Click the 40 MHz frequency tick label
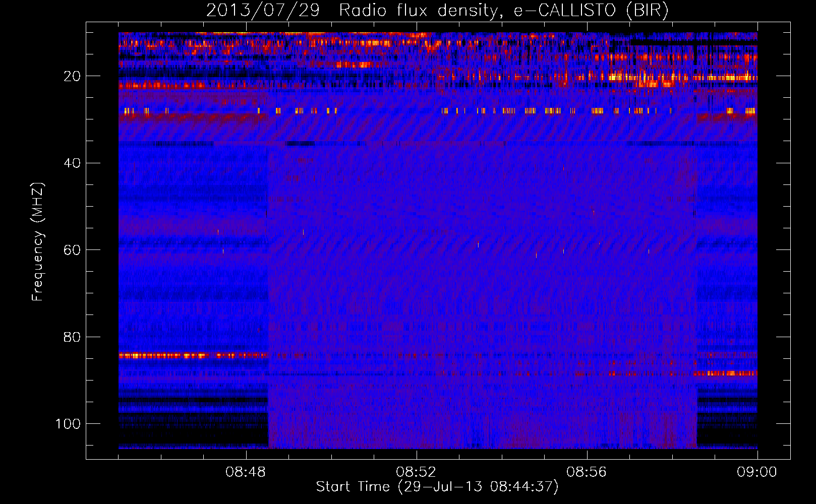 tap(72, 163)
